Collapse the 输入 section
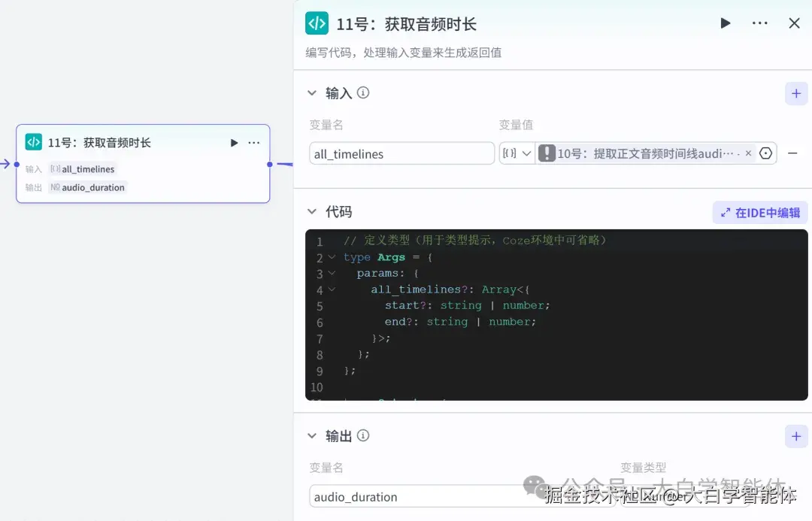The image size is (812, 521). [x=313, y=93]
